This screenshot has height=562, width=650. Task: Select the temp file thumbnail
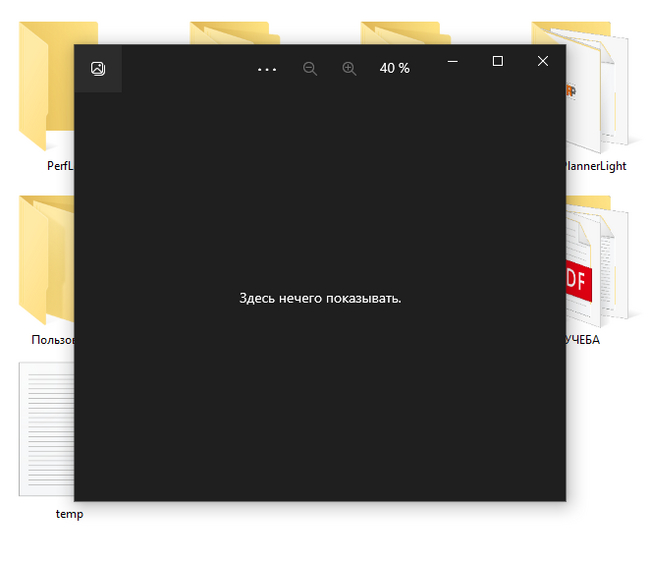46,429
